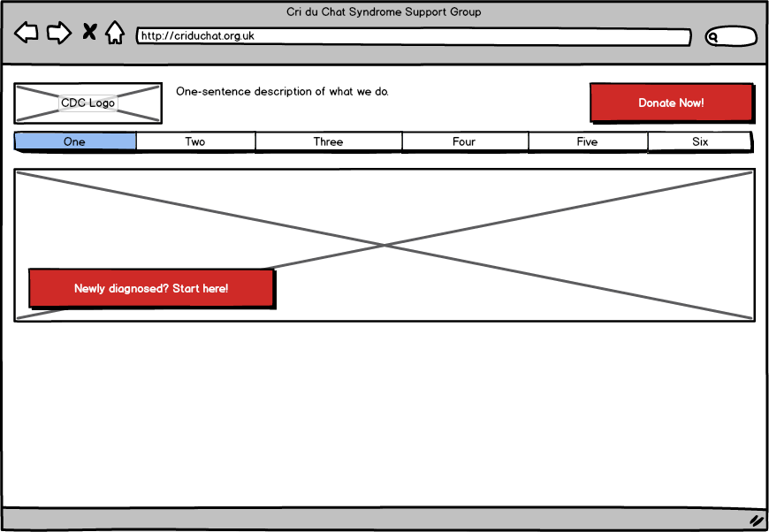Go to the browser home icon
The width and height of the screenshot is (769, 532).
115,34
